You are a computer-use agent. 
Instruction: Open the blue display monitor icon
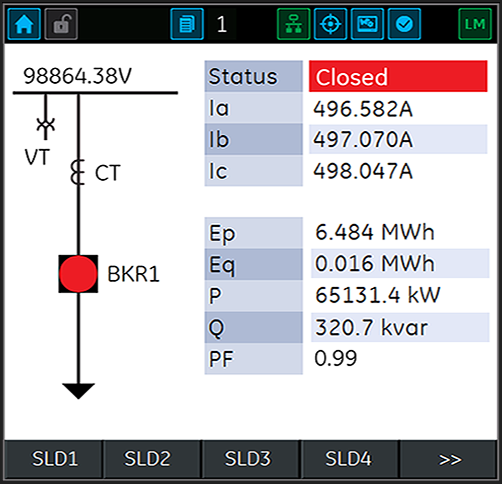click(x=367, y=24)
